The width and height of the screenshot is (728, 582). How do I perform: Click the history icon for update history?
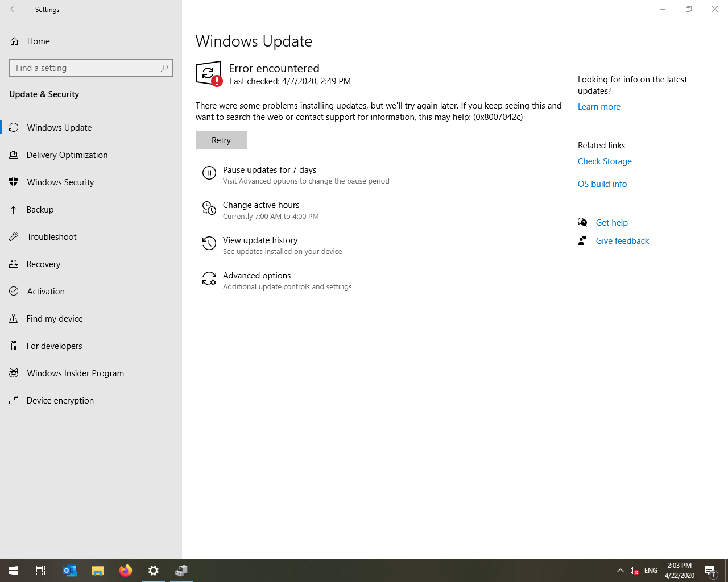click(209, 243)
